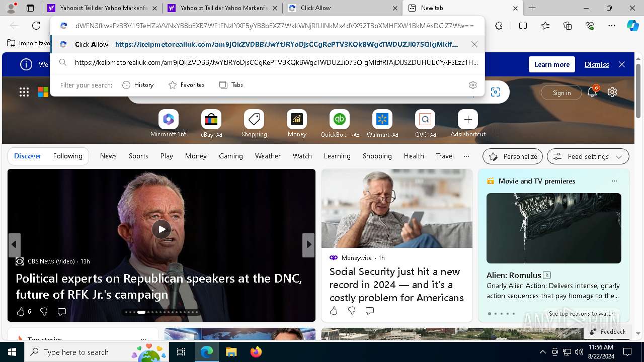This screenshot has width=644, height=362.
Task: Open Windows Start menu
Action: 12,352
